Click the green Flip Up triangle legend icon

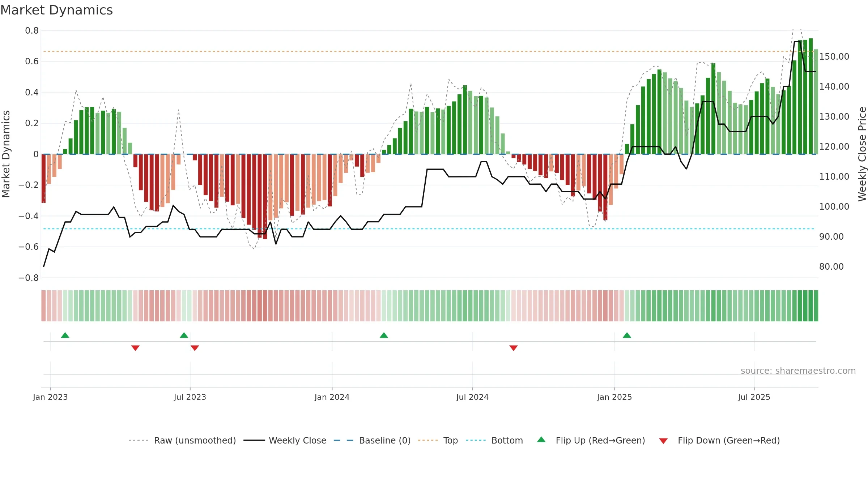(x=541, y=440)
